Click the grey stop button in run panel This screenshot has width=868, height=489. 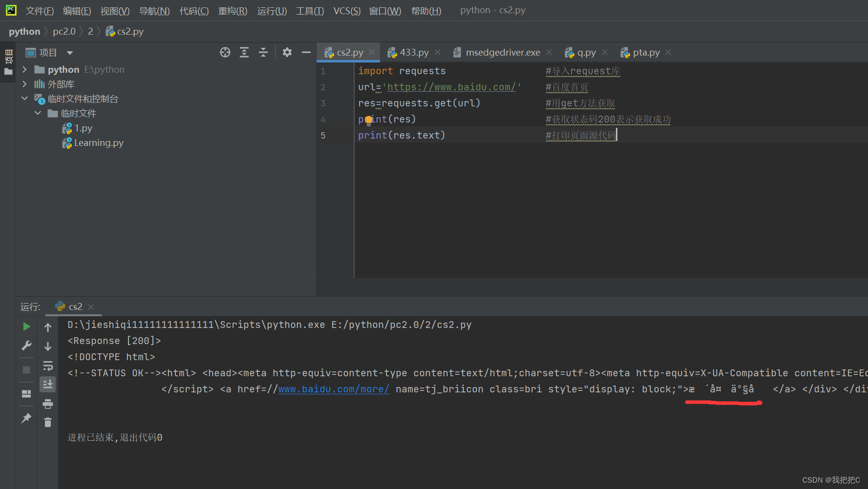point(26,370)
